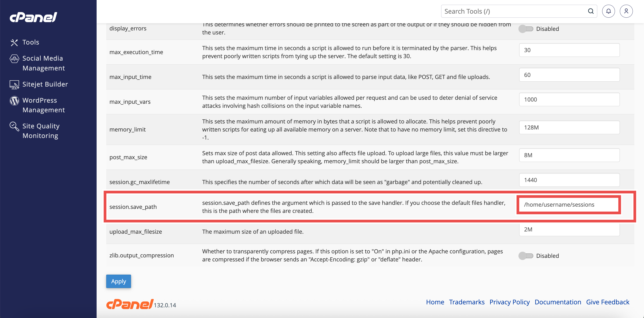Screen dimensions: 644x318
Task: Click the notifications bell icon
Action: pyautogui.click(x=608, y=11)
